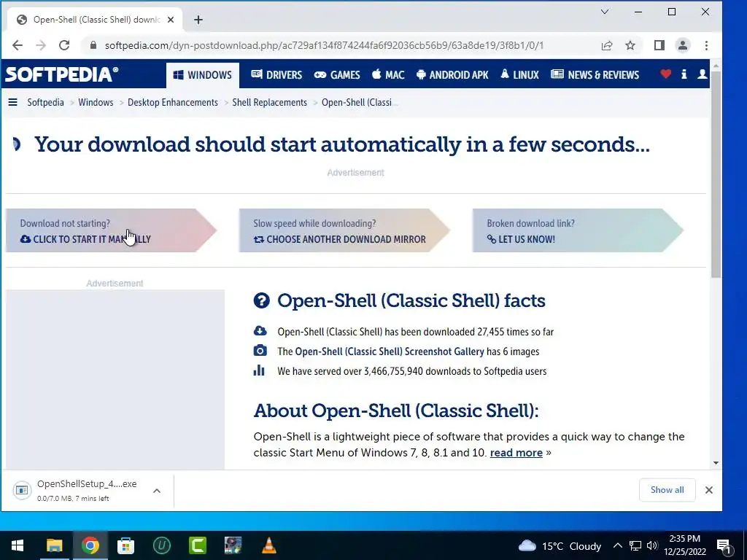Open the notification center icon
Viewport: 747px width, 560px height.
(724, 546)
